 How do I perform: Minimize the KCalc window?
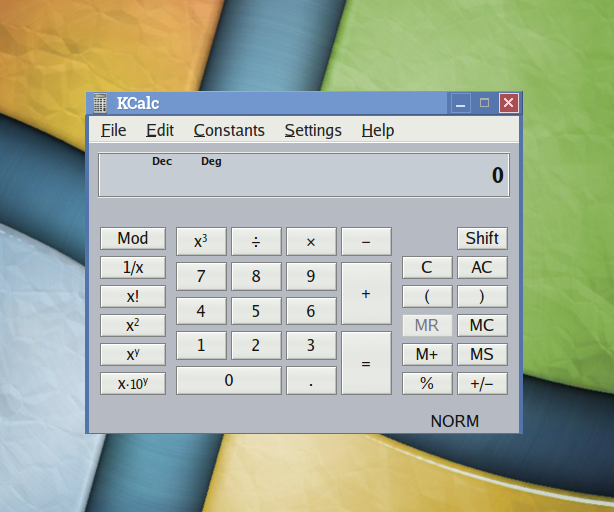click(460, 103)
